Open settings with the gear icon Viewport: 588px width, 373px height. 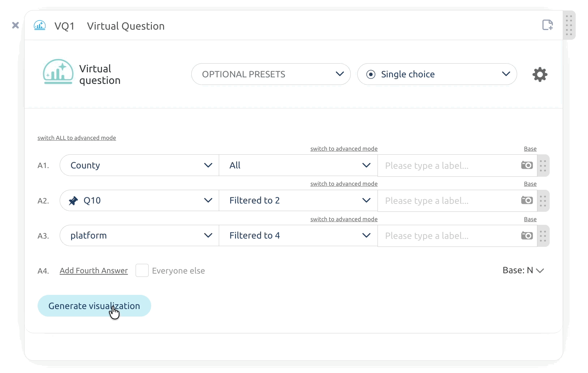point(540,74)
